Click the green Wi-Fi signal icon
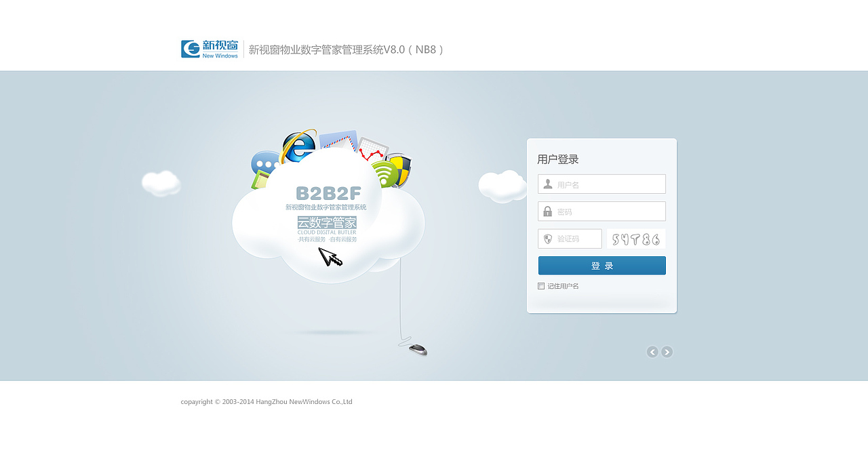This screenshot has width=868, height=465. tap(384, 174)
